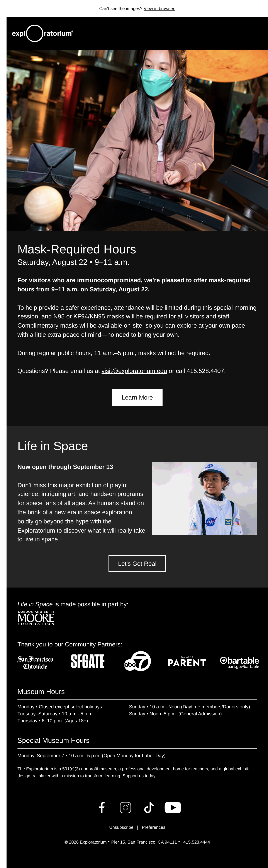Visit the San Francisco Chronicle logo
The width and height of the screenshot is (268, 868).
coord(35,663)
